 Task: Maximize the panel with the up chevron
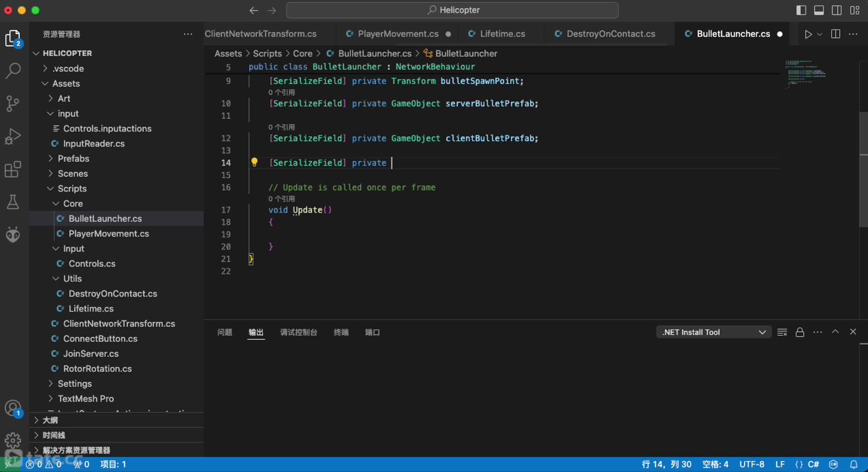click(x=835, y=332)
